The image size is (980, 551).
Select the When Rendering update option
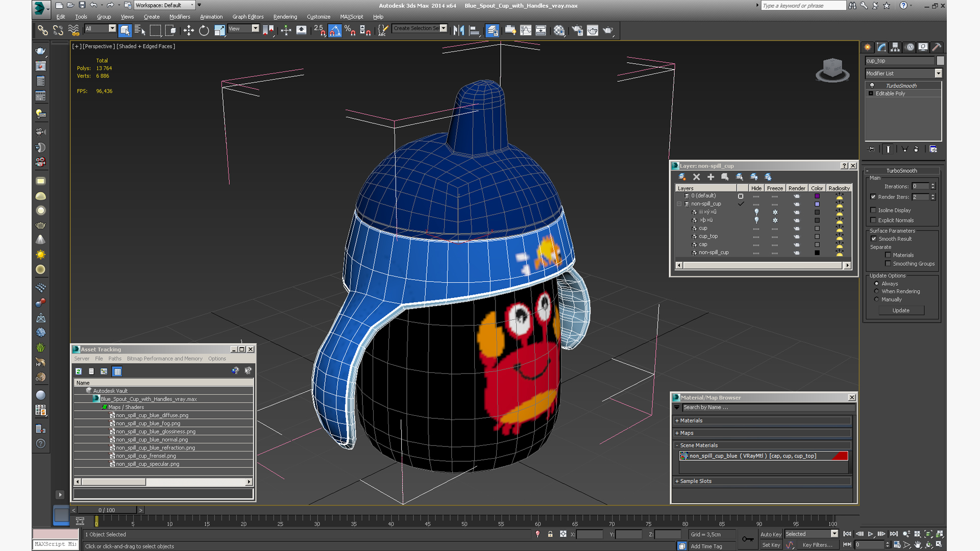coord(877,291)
